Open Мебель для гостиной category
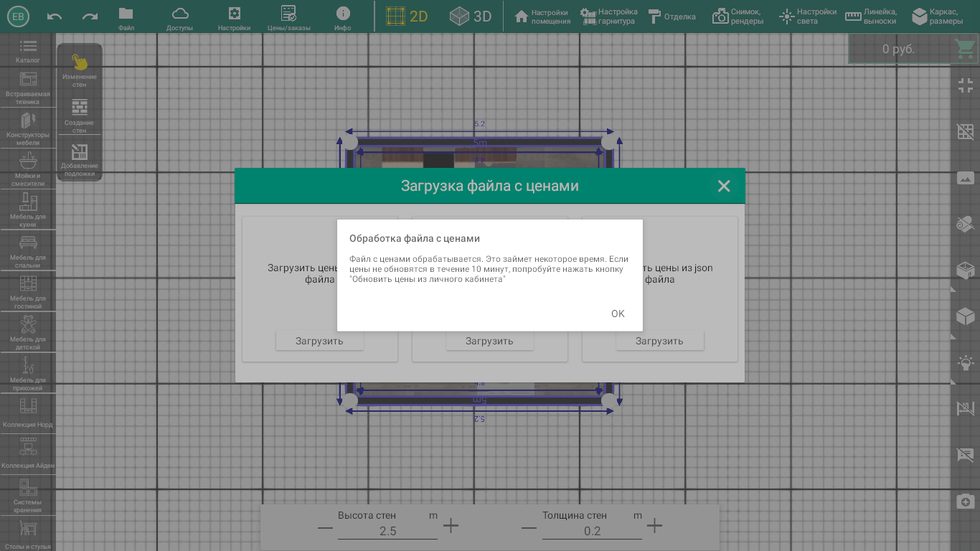The image size is (980, 551). pyautogui.click(x=28, y=292)
